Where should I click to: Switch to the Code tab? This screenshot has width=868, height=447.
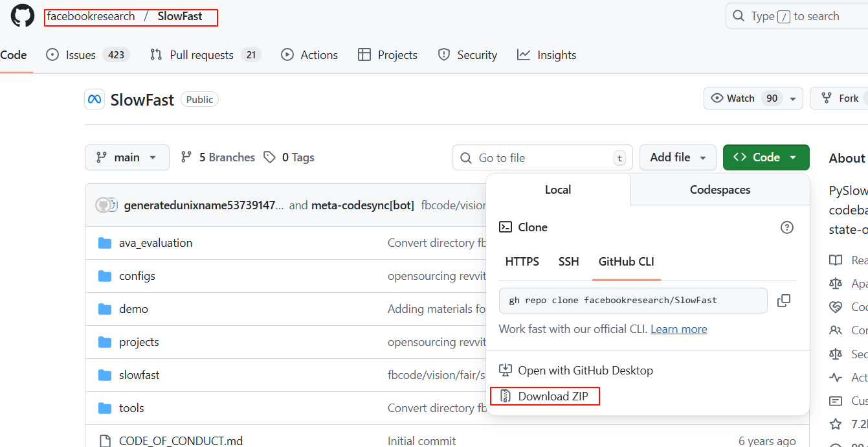14,55
